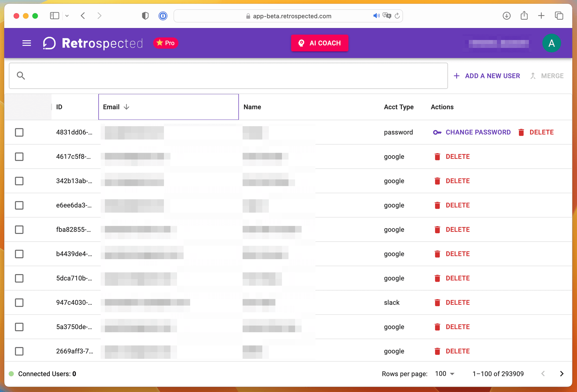Delete user 342b13ab
Image resolution: width=577 pixels, height=392 pixels.
(x=452, y=181)
